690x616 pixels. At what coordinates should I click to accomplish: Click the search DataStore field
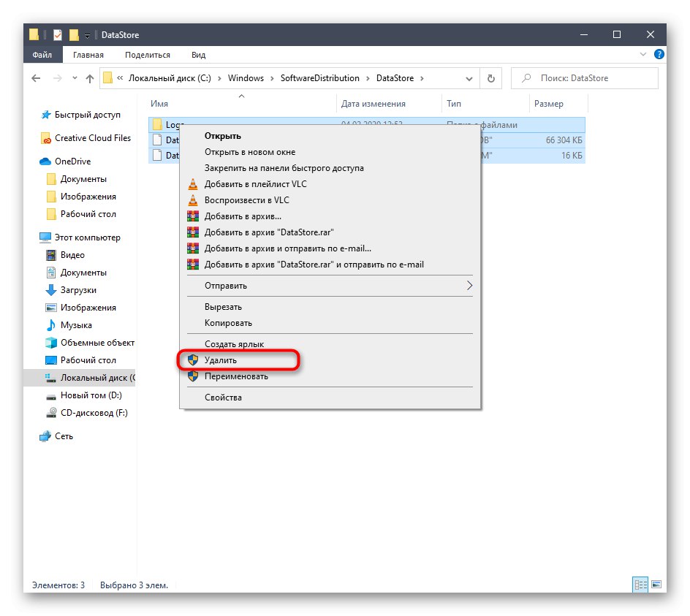(585, 78)
